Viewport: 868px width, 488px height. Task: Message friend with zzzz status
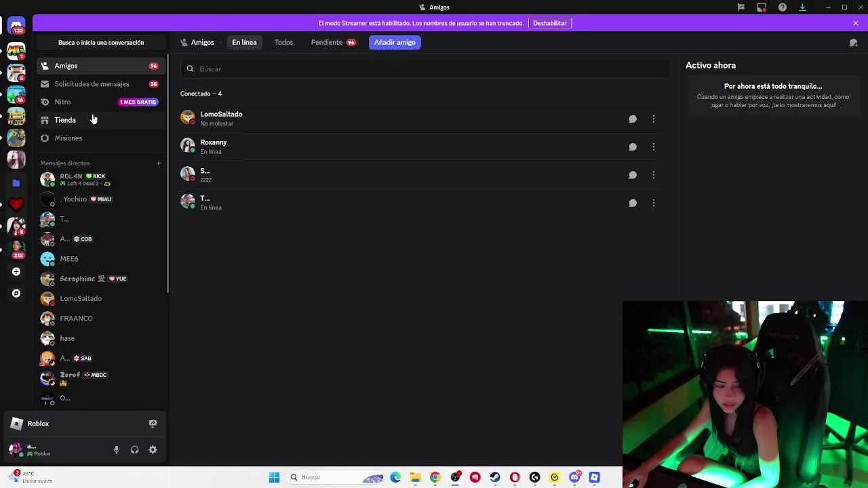[x=633, y=175]
